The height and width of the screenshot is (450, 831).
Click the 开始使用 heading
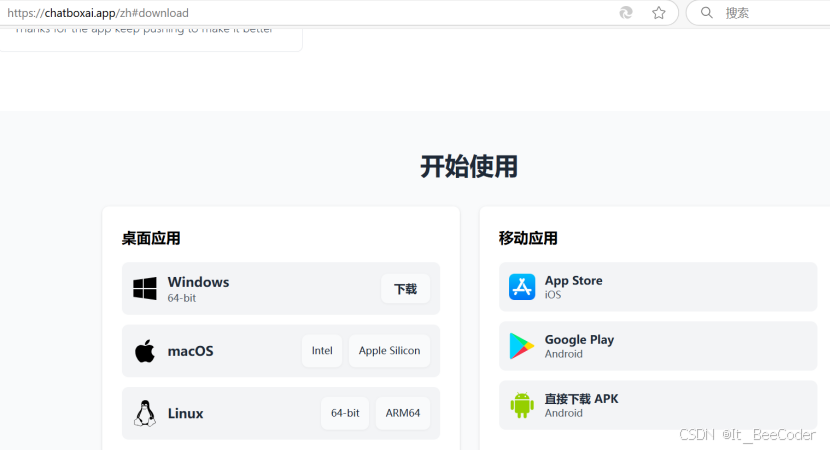(x=468, y=166)
